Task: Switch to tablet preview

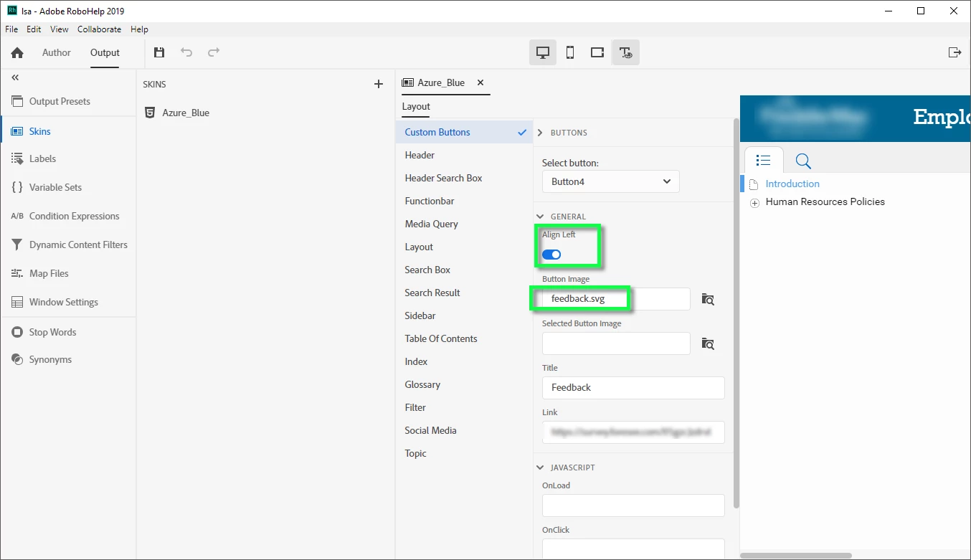Action: (597, 52)
